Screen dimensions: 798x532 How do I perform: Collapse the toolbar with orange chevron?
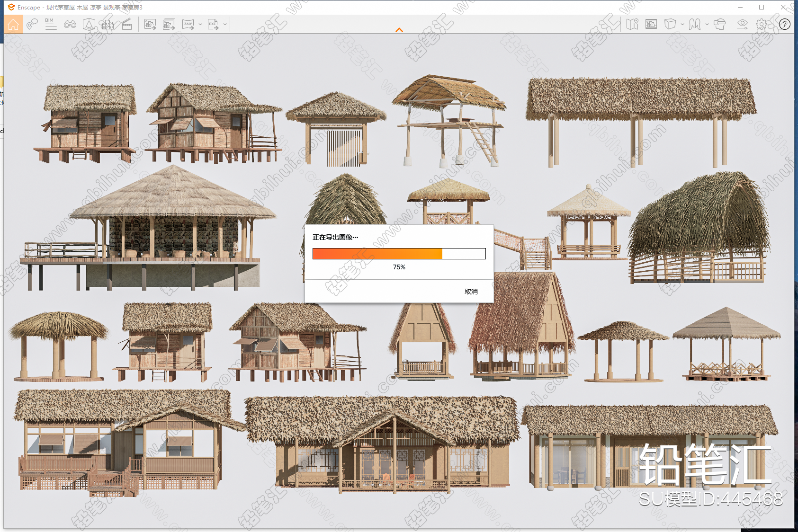pyautogui.click(x=399, y=30)
